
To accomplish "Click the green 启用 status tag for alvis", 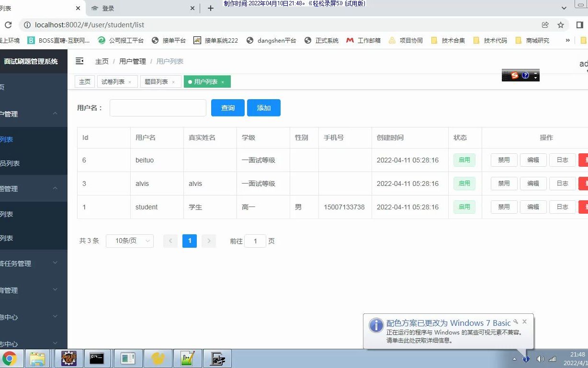I will (x=464, y=184).
